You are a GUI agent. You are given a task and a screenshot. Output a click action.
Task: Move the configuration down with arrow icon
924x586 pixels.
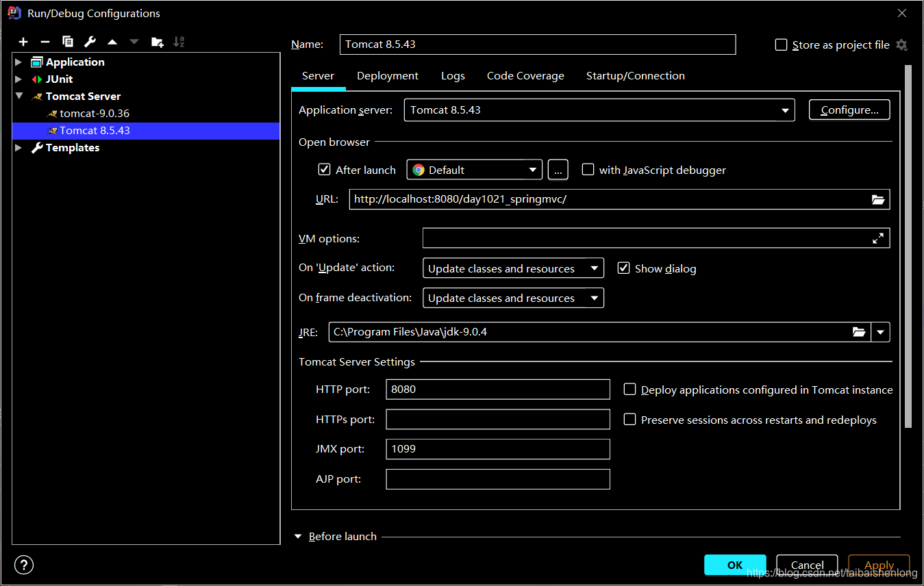click(134, 42)
